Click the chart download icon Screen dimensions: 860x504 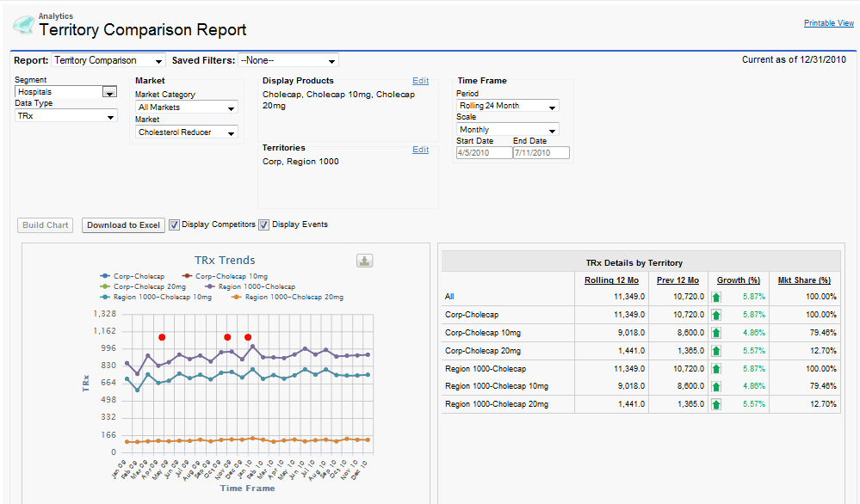(365, 261)
